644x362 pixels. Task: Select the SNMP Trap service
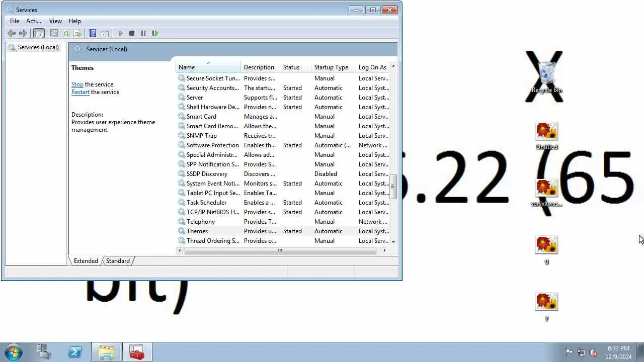click(x=283, y=136)
